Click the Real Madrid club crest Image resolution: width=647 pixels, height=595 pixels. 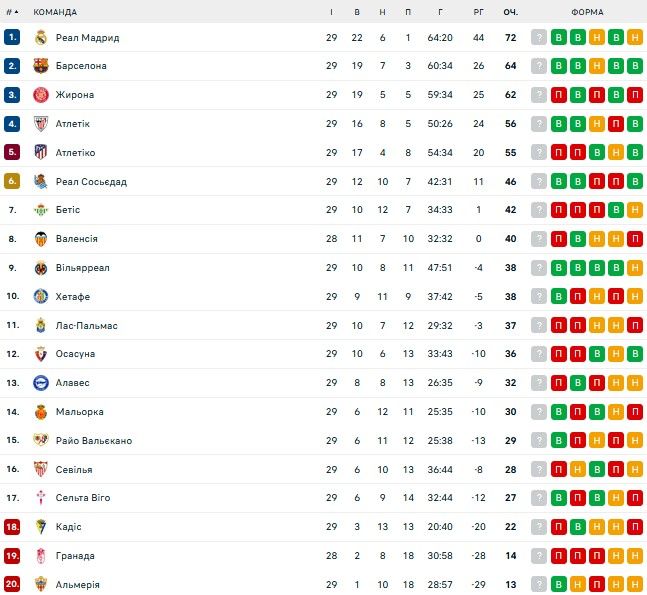click(41, 38)
